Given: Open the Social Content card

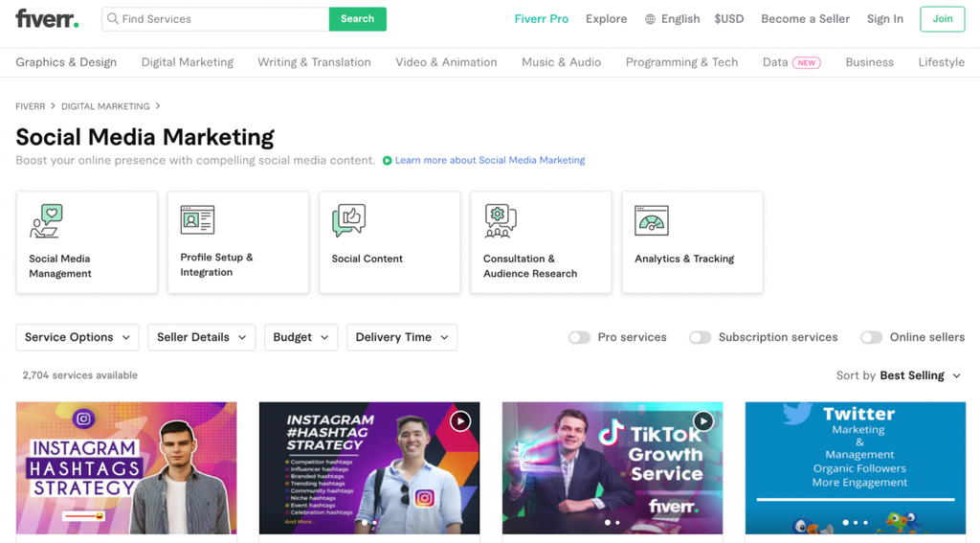Looking at the screenshot, I should pyautogui.click(x=390, y=242).
